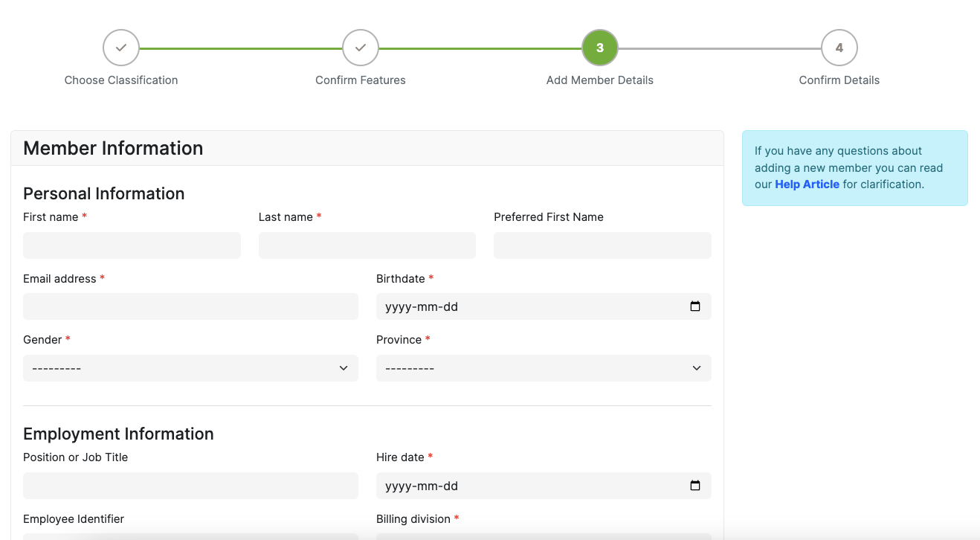
Task: Focus the Position or Job Title field
Action: [190, 486]
